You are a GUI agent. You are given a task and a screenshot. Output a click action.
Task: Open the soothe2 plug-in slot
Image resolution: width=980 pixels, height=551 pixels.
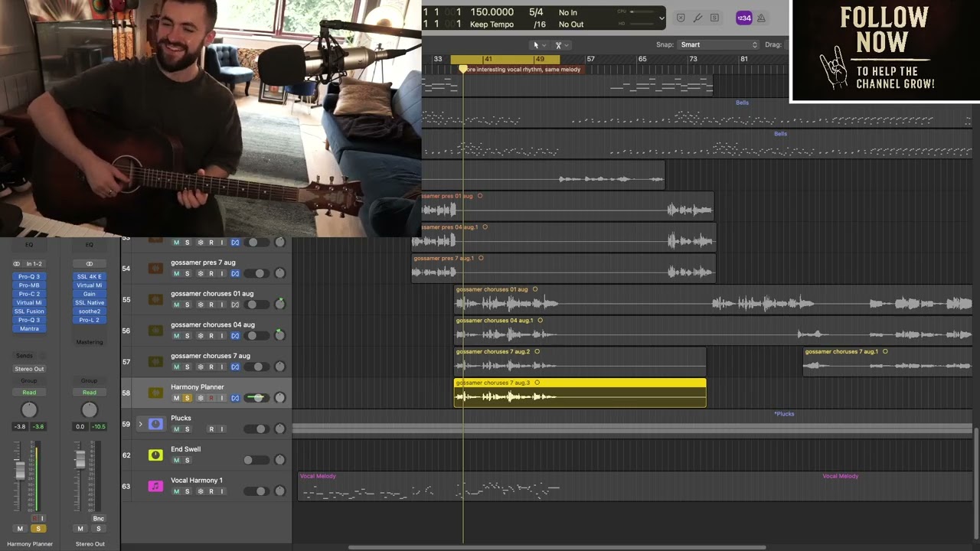tap(90, 311)
